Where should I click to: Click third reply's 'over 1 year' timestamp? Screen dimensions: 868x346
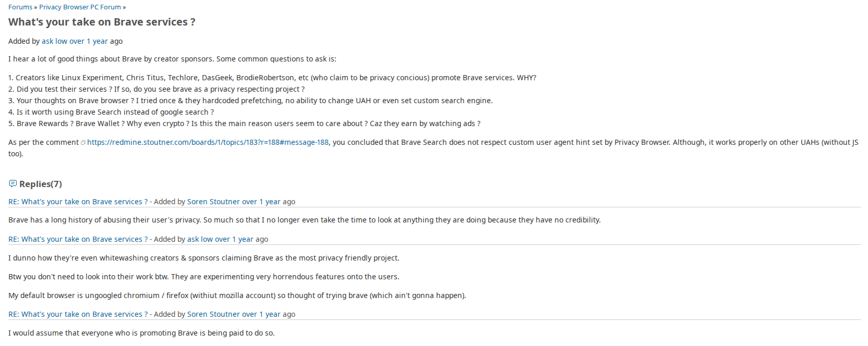[x=261, y=314]
